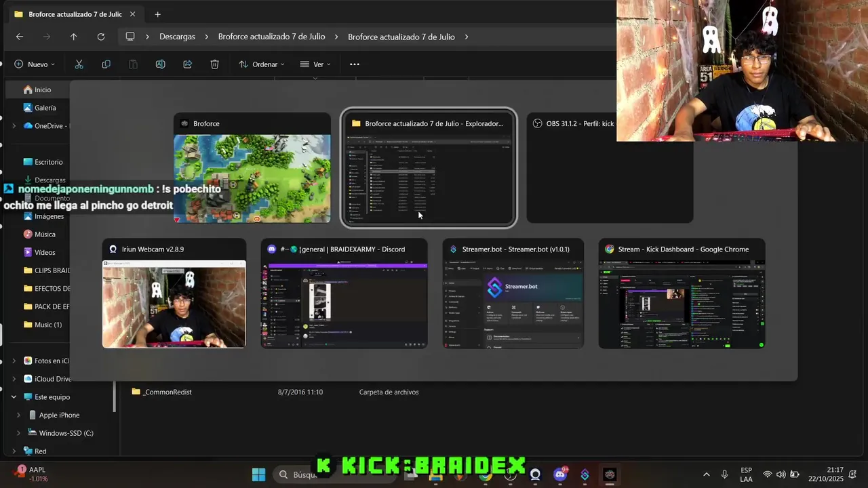This screenshot has height=488, width=868.
Task: Click the Delete trash icon in Explorer toolbar
Action: point(214,64)
